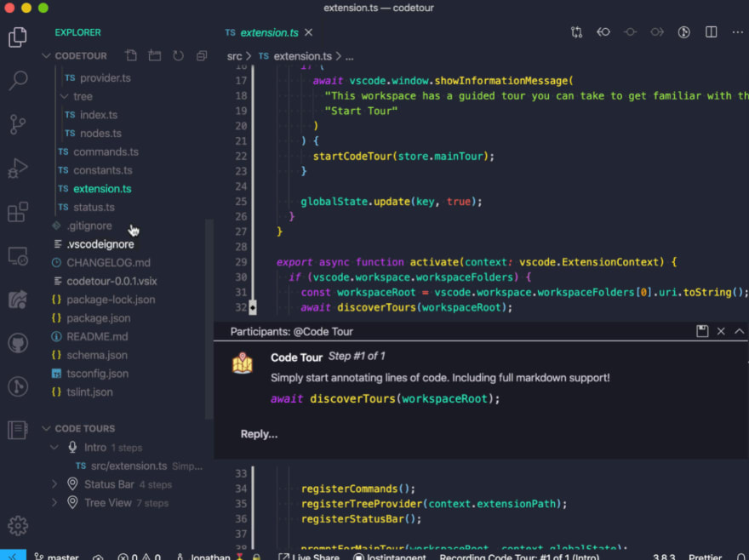Click the Split Editor icon
The image size is (749, 560).
click(x=712, y=32)
